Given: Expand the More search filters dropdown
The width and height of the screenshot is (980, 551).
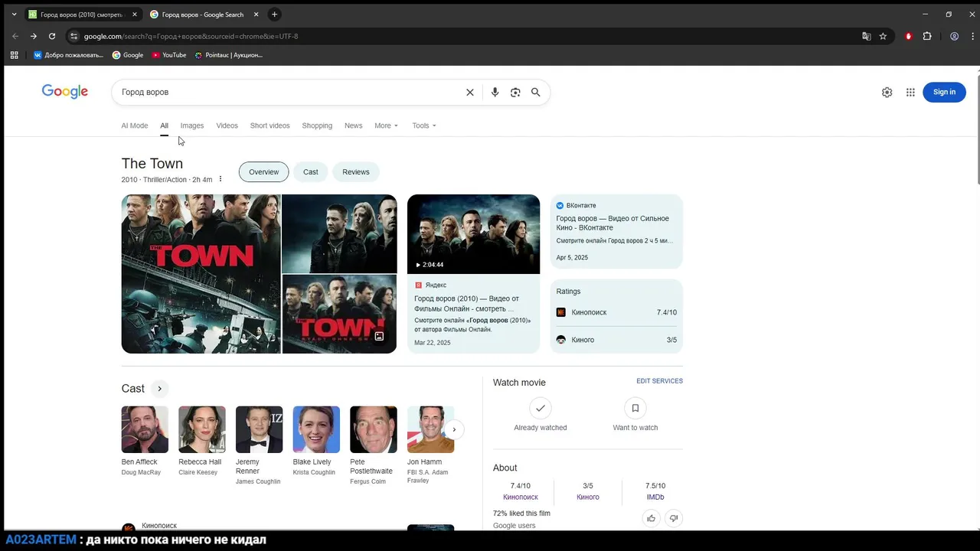Looking at the screenshot, I should click(386, 126).
